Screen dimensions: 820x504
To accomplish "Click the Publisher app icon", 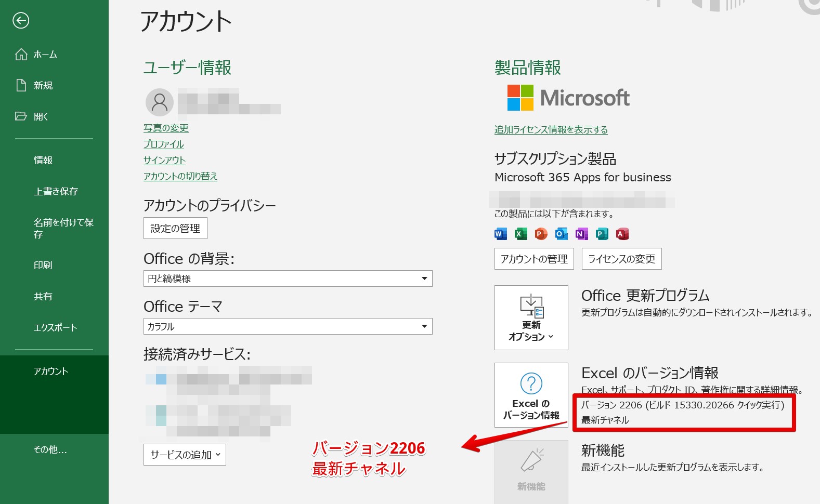I will pyautogui.click(x=602, y=234).
